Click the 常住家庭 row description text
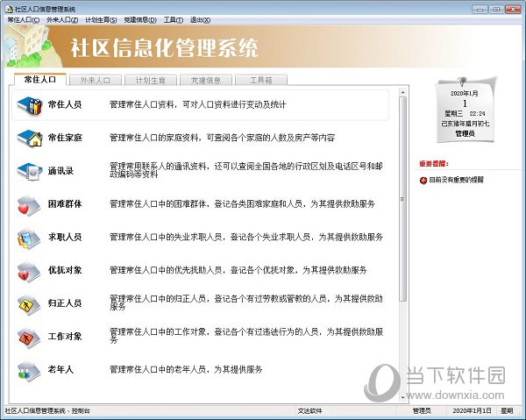 coord(222,138)
